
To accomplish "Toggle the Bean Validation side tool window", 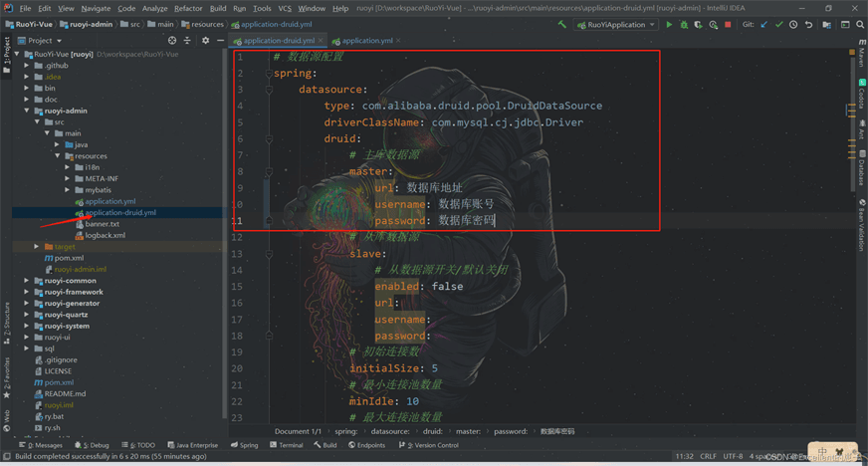I will (862, 225).
